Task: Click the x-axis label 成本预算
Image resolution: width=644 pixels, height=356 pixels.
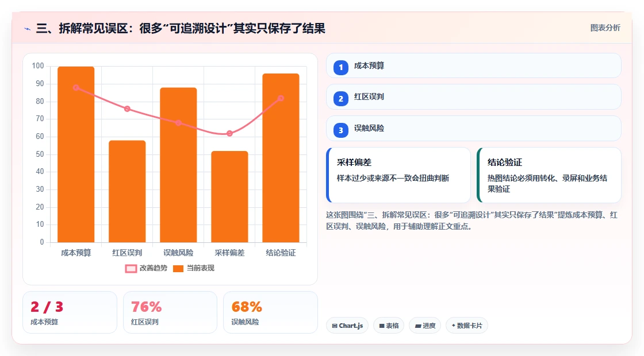Action: tap(76, 253)
